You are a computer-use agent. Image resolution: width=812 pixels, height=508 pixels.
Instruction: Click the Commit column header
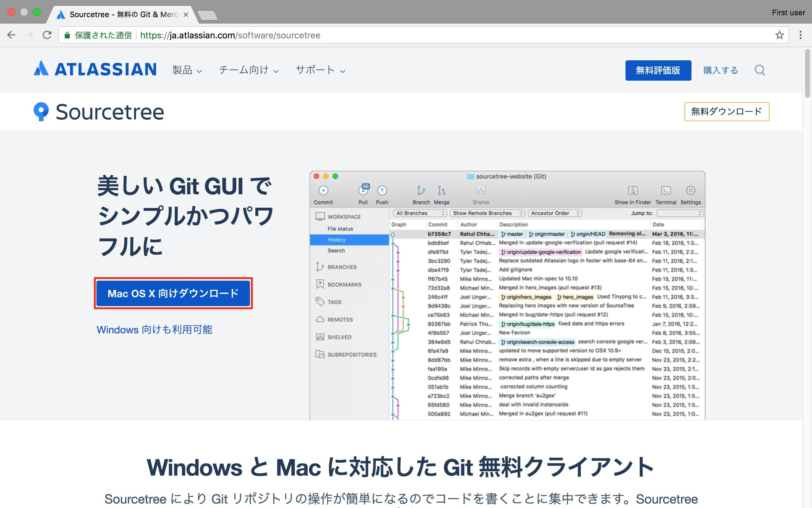pyautogui.click(x=437, y=224)
